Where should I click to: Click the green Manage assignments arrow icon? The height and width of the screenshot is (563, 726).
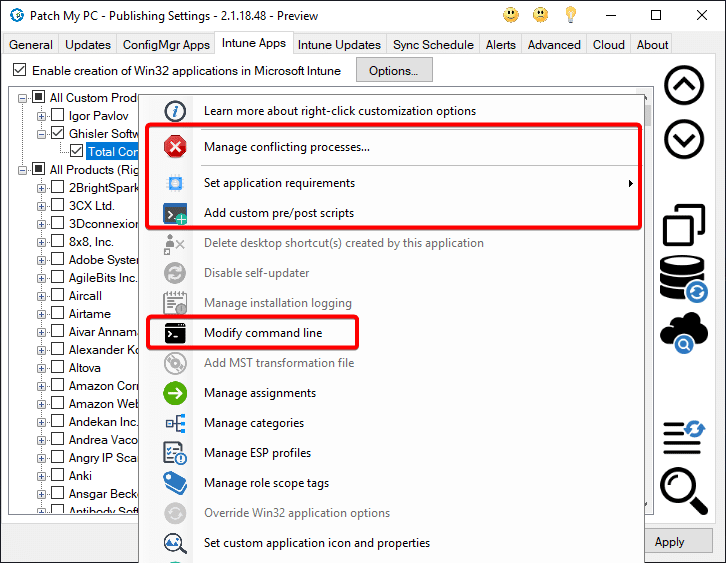175,393
